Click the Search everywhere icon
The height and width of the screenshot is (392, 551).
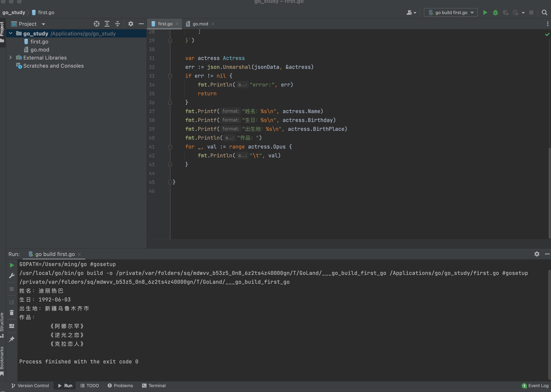pyautogui.click(x=544, y=12)
